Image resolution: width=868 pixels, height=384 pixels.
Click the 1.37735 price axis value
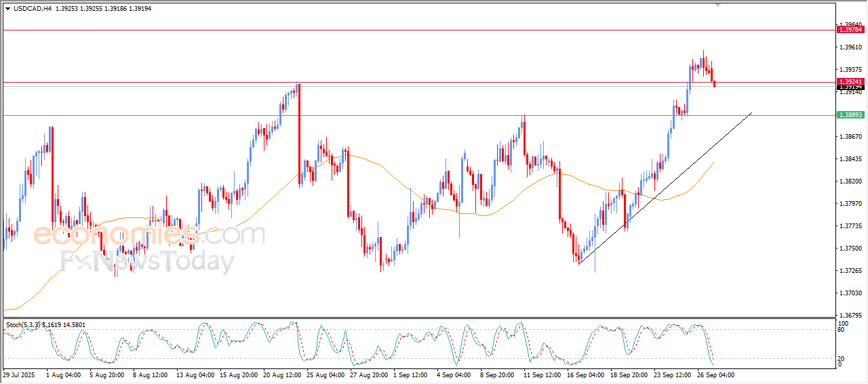[850, 226]
